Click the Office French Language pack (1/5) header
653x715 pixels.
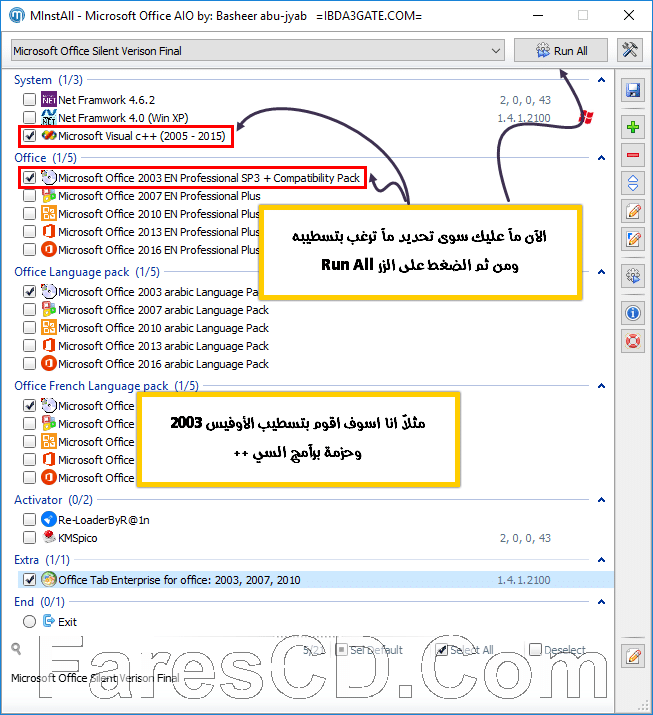click(107, 386)
